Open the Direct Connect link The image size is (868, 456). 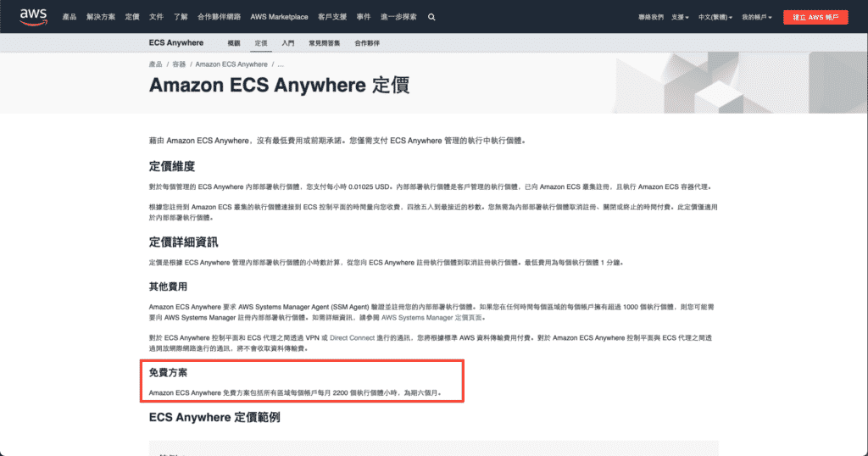click(352, 337)
